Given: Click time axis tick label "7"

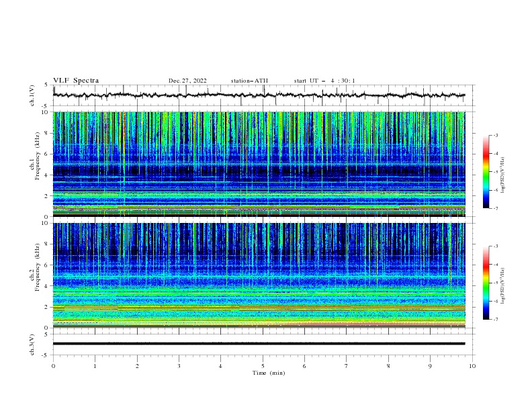Looking at the screenshot, I should click(x=347, y=366).
